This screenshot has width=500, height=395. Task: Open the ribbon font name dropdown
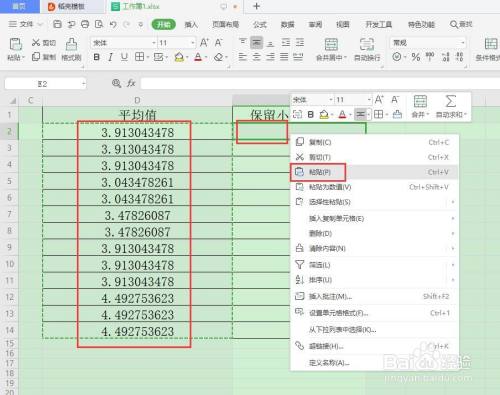coord(154,43)
